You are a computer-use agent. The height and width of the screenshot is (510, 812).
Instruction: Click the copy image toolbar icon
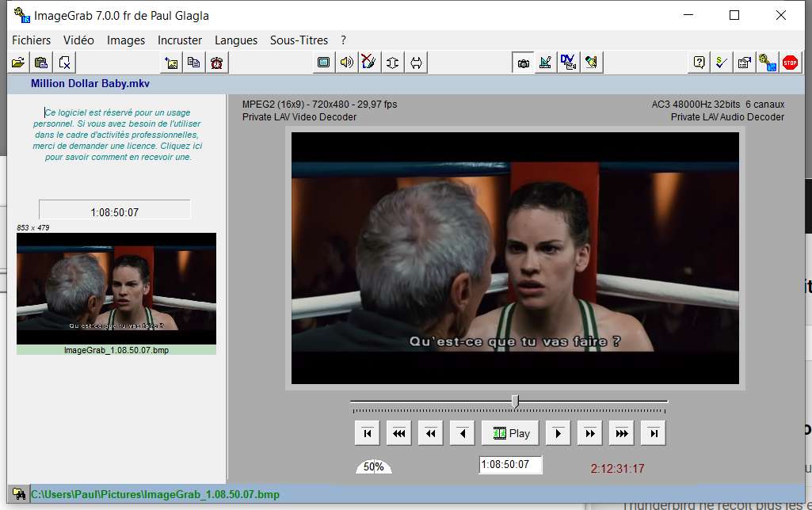pos(193,63)
